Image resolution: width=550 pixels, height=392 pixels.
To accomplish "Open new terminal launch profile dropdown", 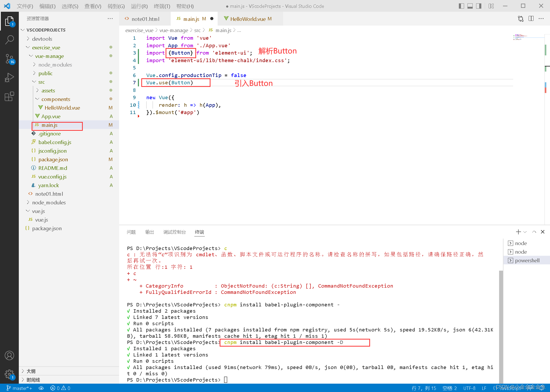I will [x=525, y=232].
